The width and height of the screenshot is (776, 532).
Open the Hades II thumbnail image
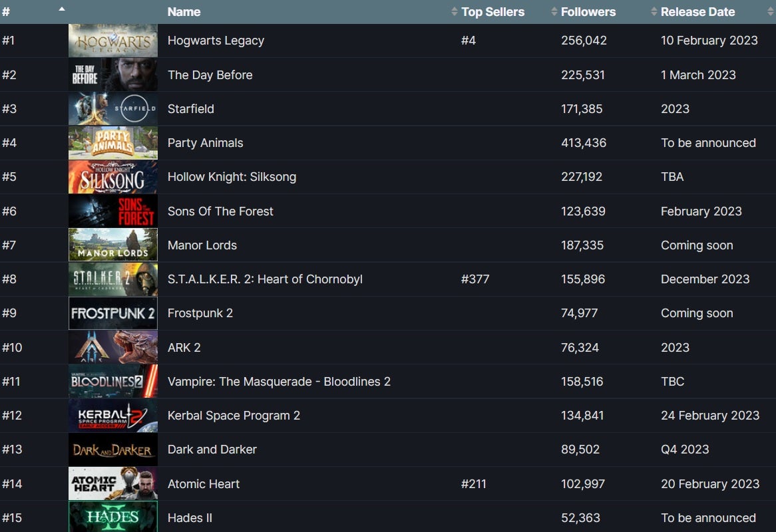point(113,517)
